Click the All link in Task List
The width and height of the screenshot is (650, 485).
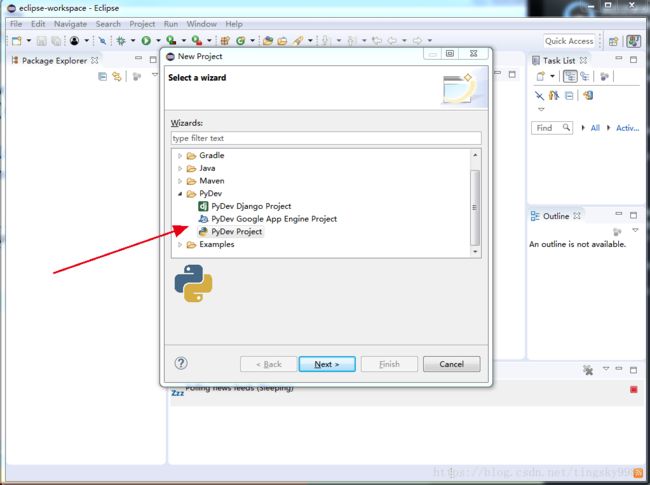point(595,128)
